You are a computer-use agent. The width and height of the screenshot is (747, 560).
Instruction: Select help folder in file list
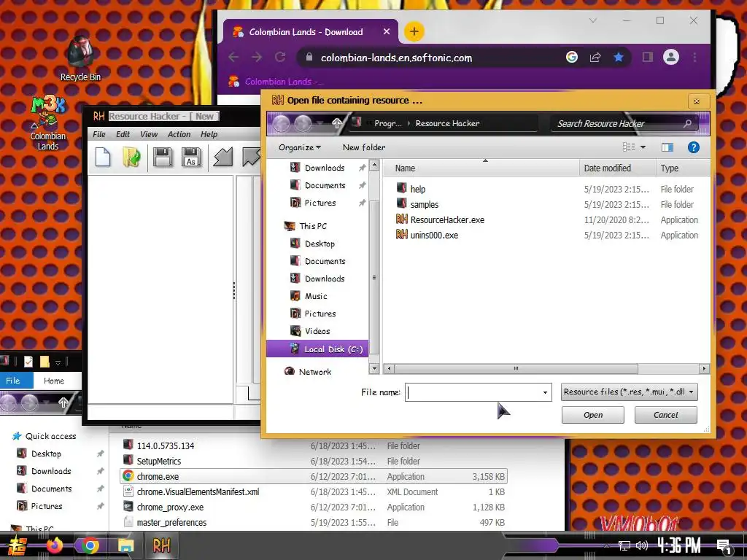tap(411, 189)
